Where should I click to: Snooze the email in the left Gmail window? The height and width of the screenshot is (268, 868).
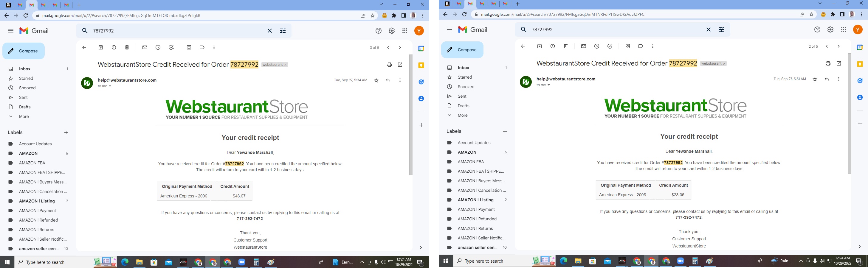click(158, 47)
